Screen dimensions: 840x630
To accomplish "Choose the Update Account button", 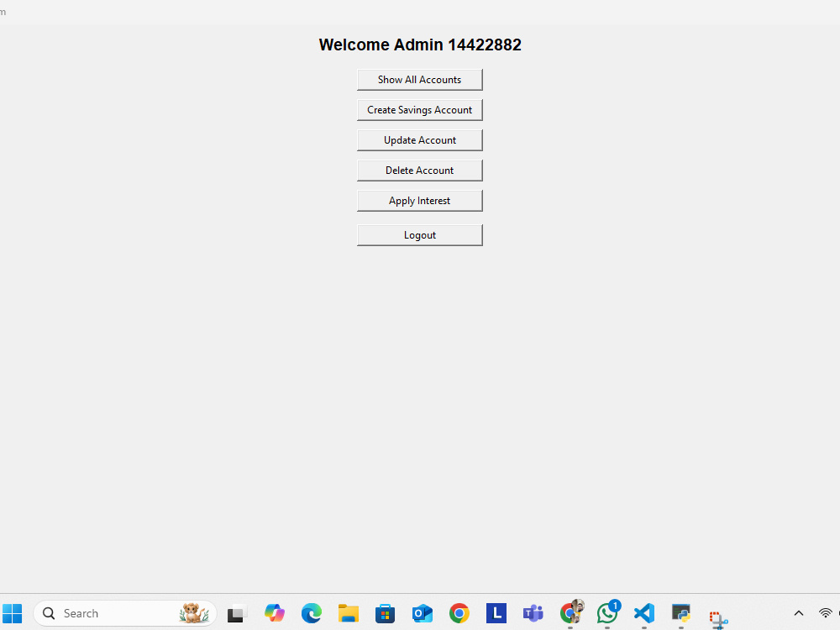I will [419, 140].
